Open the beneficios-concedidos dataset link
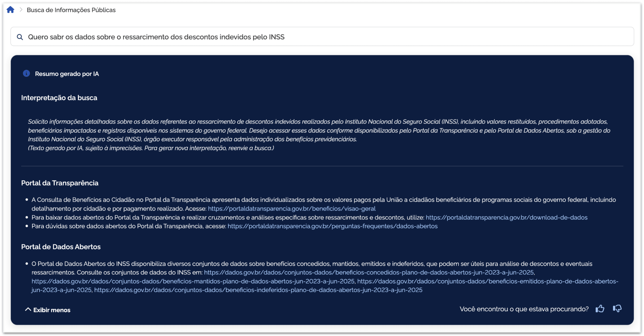Screen dimensions: 644x336 tap(369, 272)
